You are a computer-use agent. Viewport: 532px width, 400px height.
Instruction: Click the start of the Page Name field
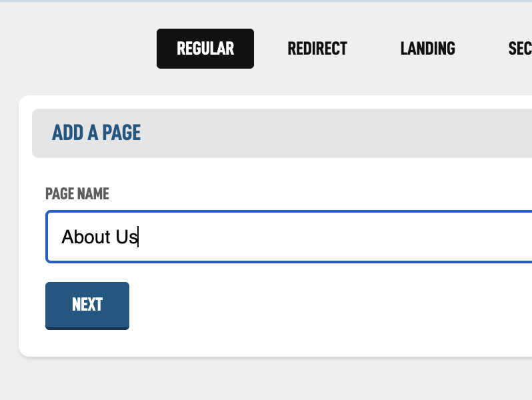tap(53, 237)
